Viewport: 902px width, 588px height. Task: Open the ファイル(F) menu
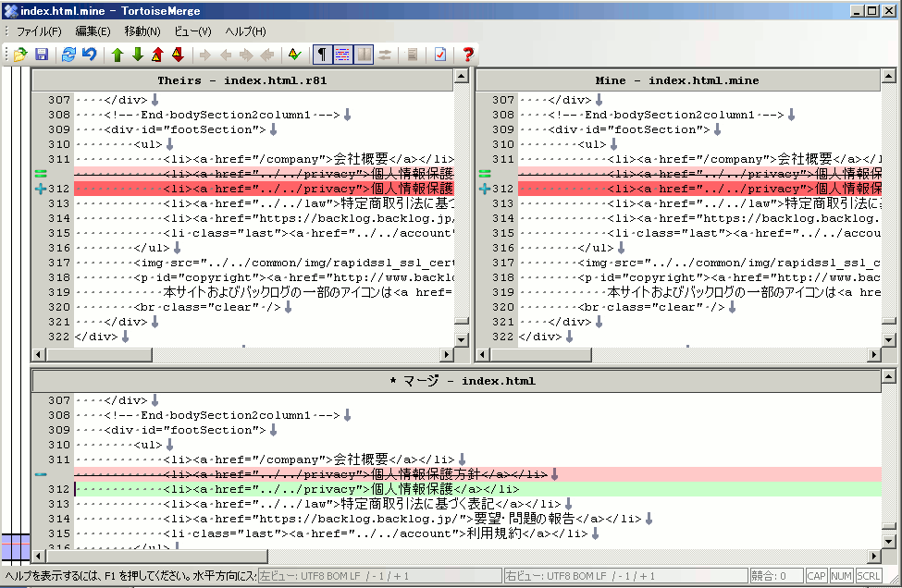38,31
